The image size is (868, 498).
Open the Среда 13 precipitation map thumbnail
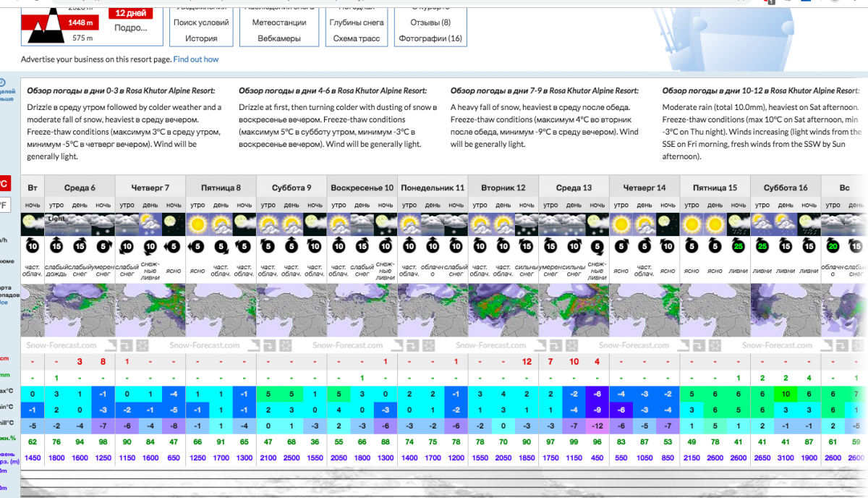click(574, 311)
